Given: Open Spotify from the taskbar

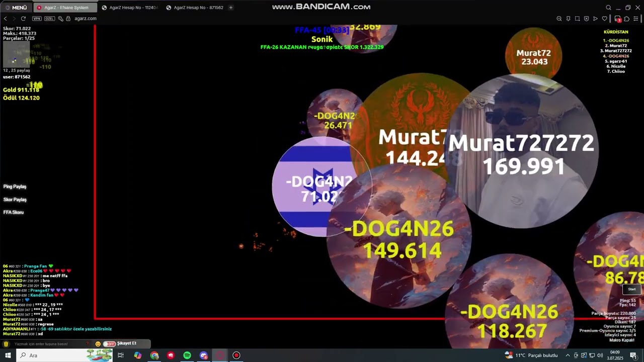Looking at the screenshot, I should coord(187,355).
